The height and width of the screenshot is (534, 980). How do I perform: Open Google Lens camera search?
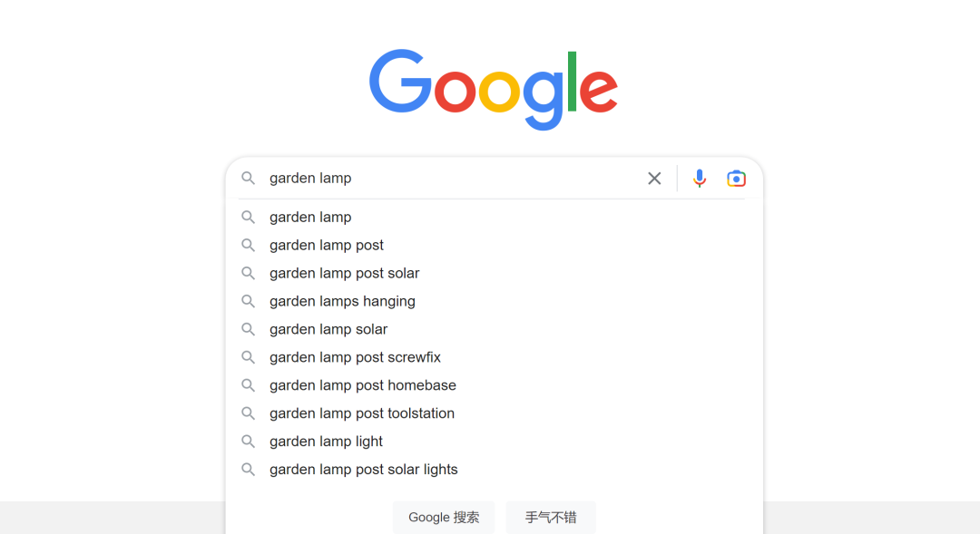[736, 178]
